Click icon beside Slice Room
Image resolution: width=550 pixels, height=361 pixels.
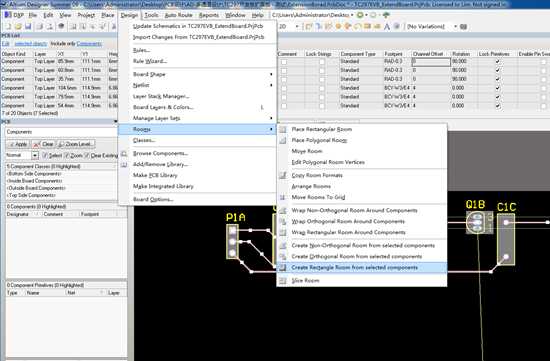(283, 281)
